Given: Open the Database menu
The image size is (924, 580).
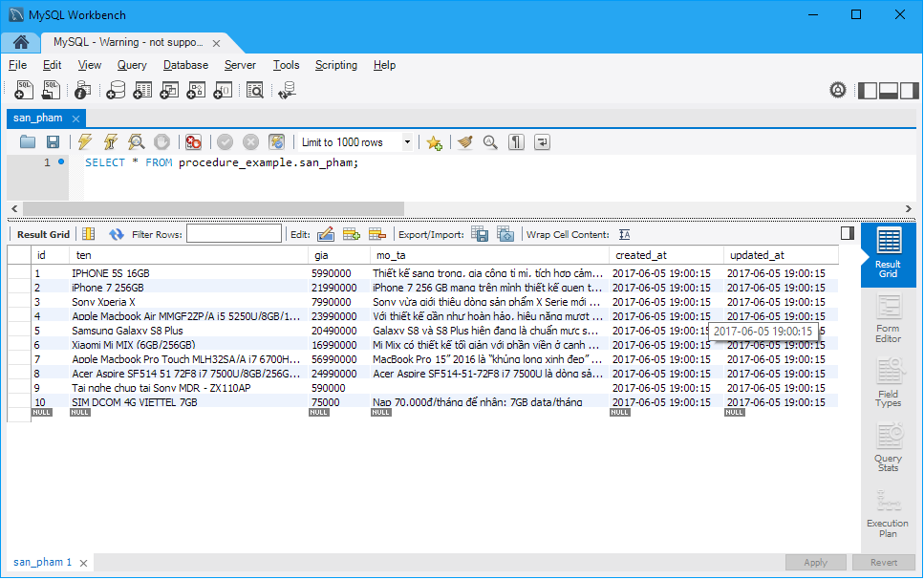Looking at the screenshot, I should [185, 65].
